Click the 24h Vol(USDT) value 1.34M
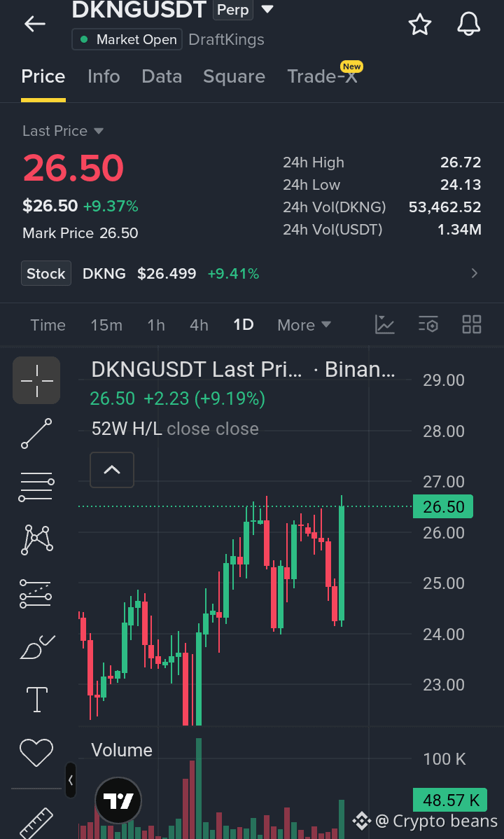This screenshot has height=839, width=504. click(460, 230)
